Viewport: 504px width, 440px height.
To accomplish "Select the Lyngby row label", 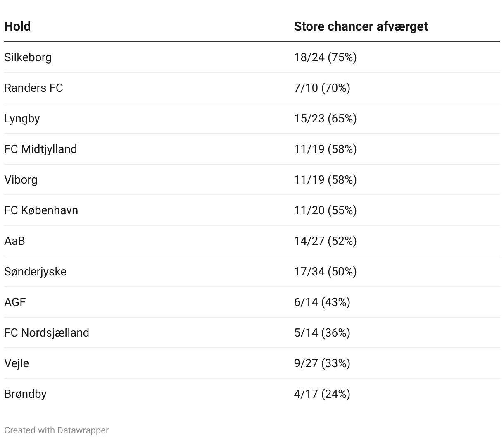I will [22, 119].
